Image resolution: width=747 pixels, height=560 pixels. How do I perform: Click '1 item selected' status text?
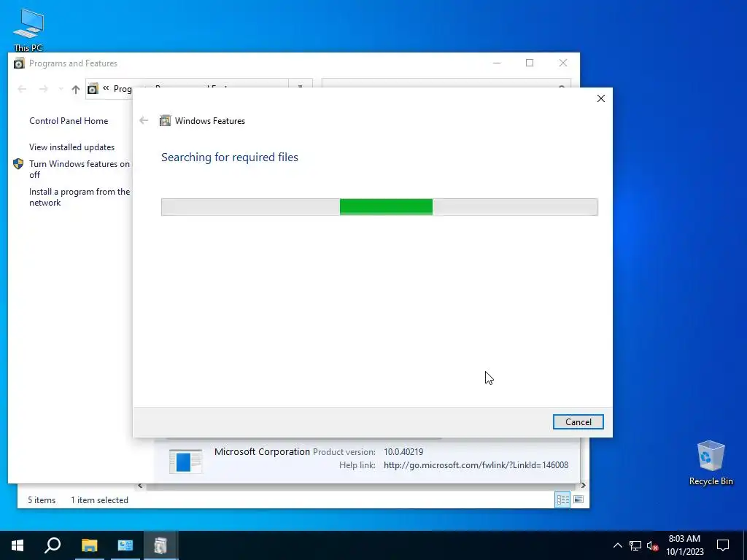tap(99, 500)
